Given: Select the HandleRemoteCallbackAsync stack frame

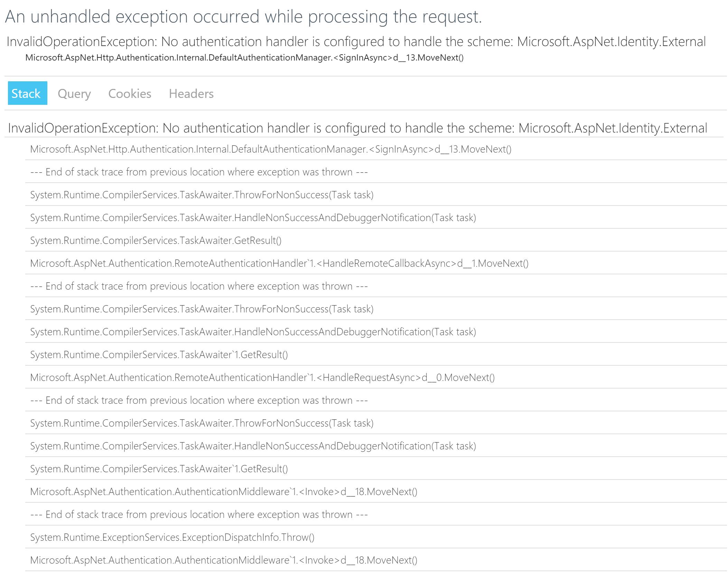Looking at the screenshot, I should click(x=376, y=263).
